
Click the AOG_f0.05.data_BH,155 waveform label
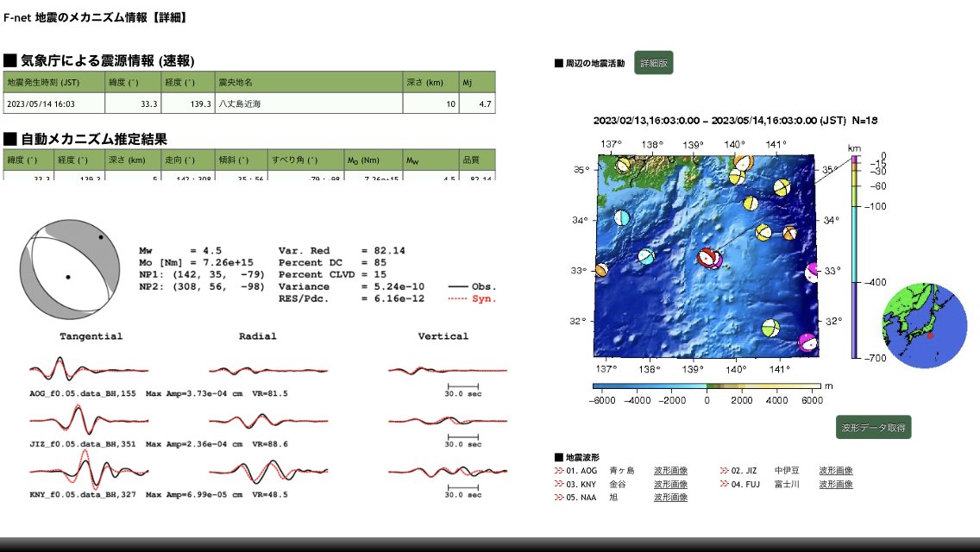(x=83, y=394)
